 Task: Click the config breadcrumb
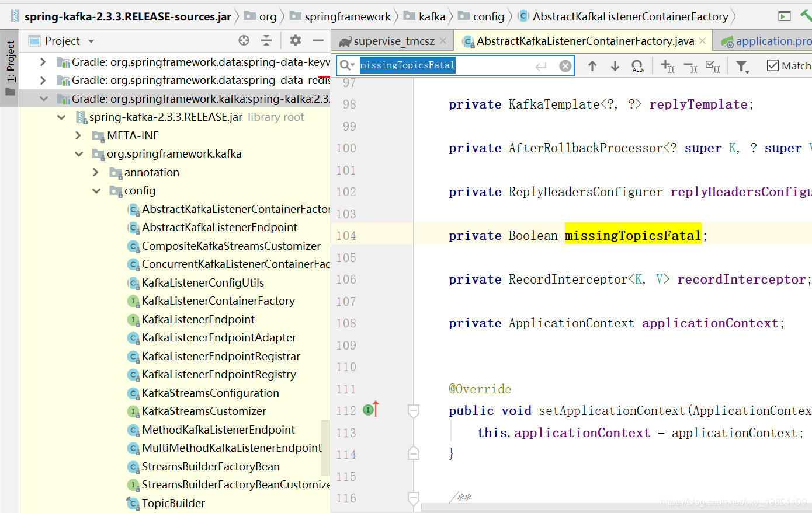pos(481,16)
